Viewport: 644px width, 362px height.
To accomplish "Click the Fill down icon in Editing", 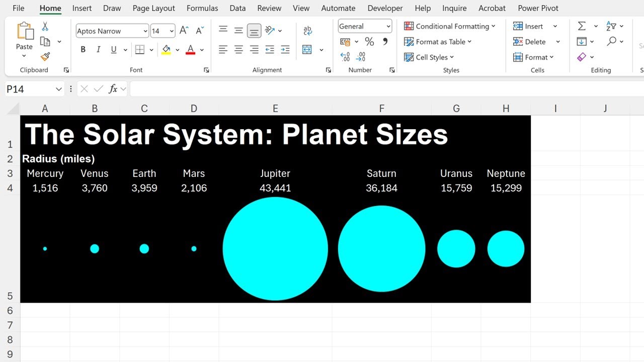I will 582,41.
